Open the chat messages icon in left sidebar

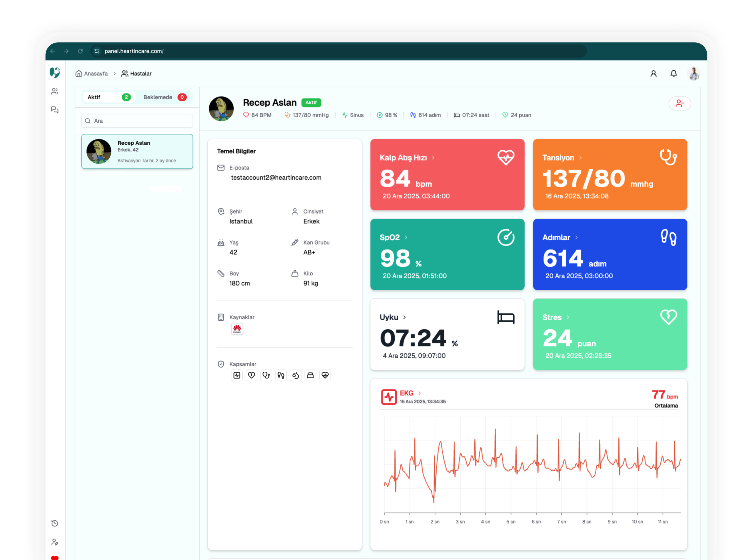(55, 109)
